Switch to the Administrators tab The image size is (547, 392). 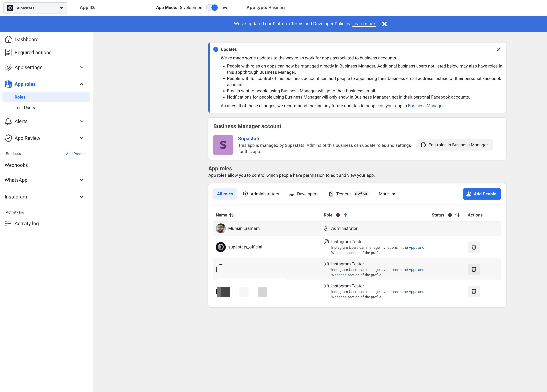point(261,194)
